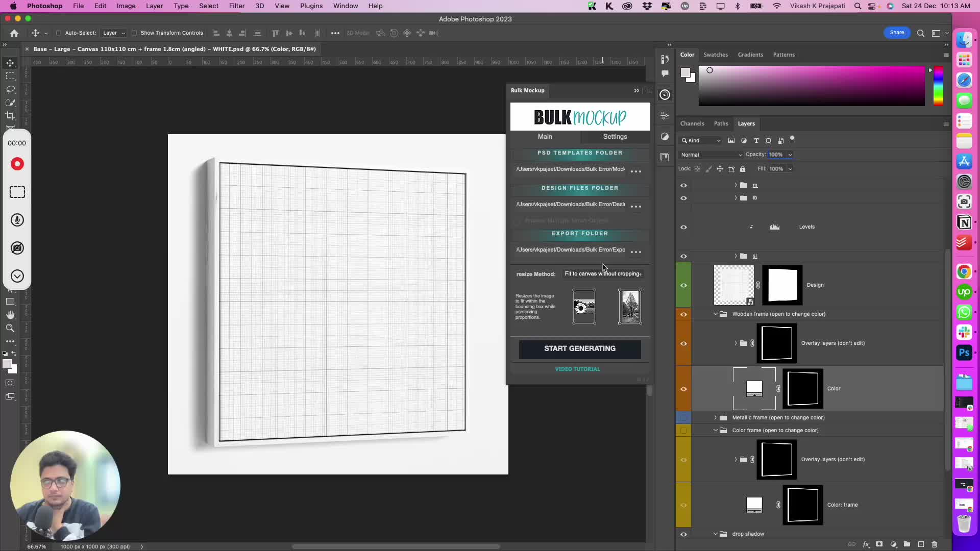Switch to the Settings tab in Bulk Mockup
980x551 pixels.
click(615, 137)
